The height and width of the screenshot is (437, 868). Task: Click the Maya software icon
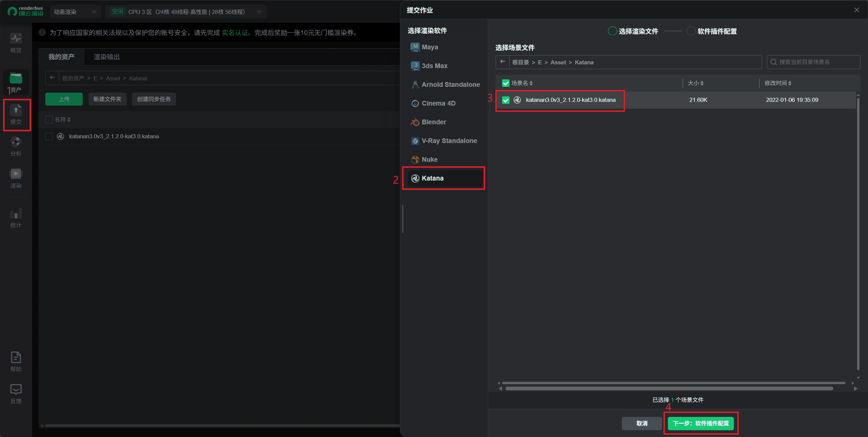[415, 47]
